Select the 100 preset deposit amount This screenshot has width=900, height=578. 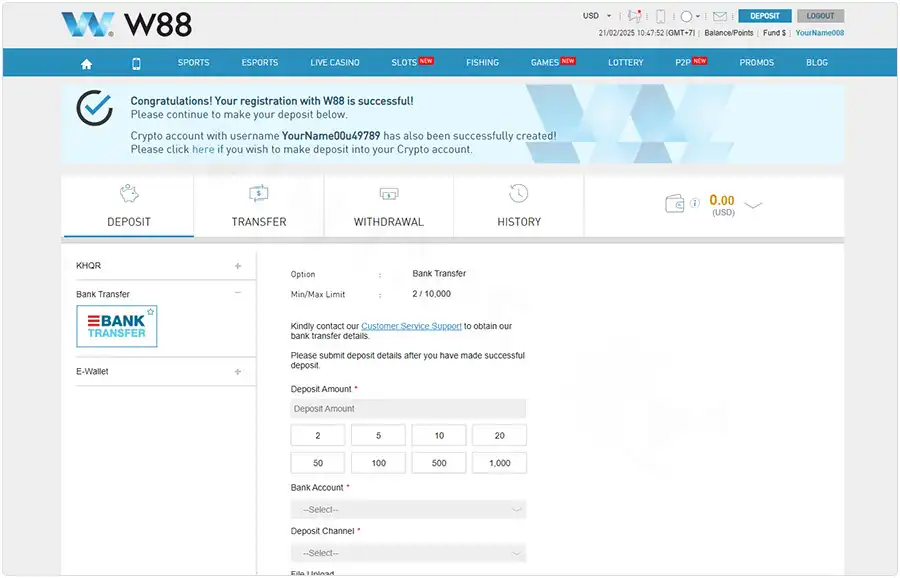click(x=378, y=463)
